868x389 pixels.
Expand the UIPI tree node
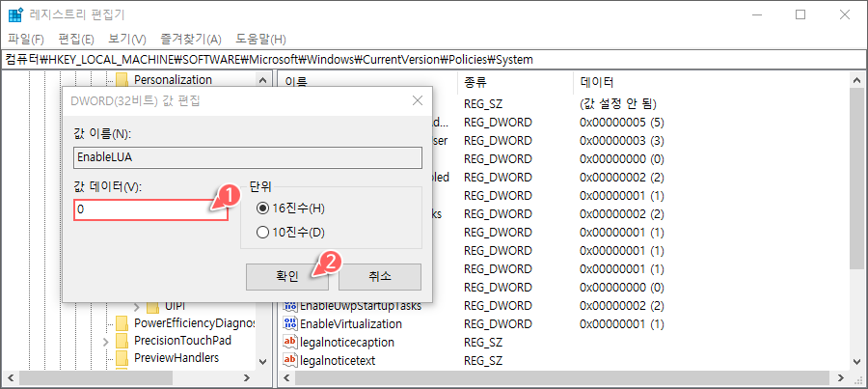point(137,306)
